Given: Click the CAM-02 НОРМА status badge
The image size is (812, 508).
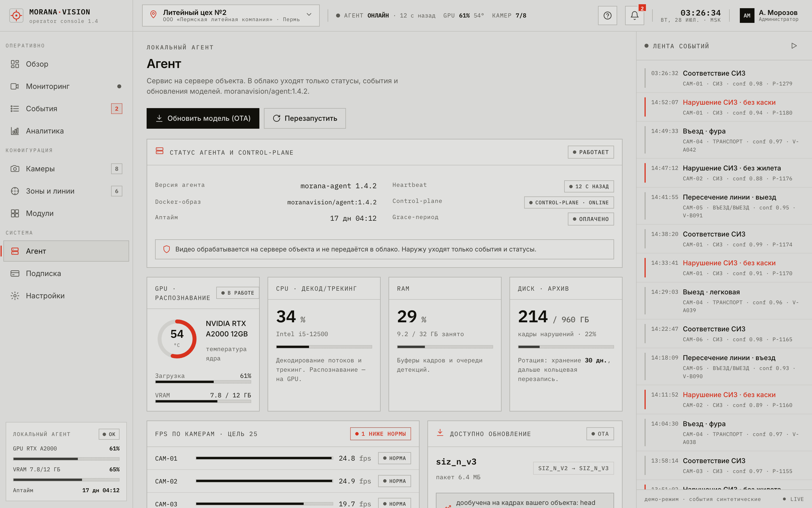Looking at the screenshot, I should point(394,481).
